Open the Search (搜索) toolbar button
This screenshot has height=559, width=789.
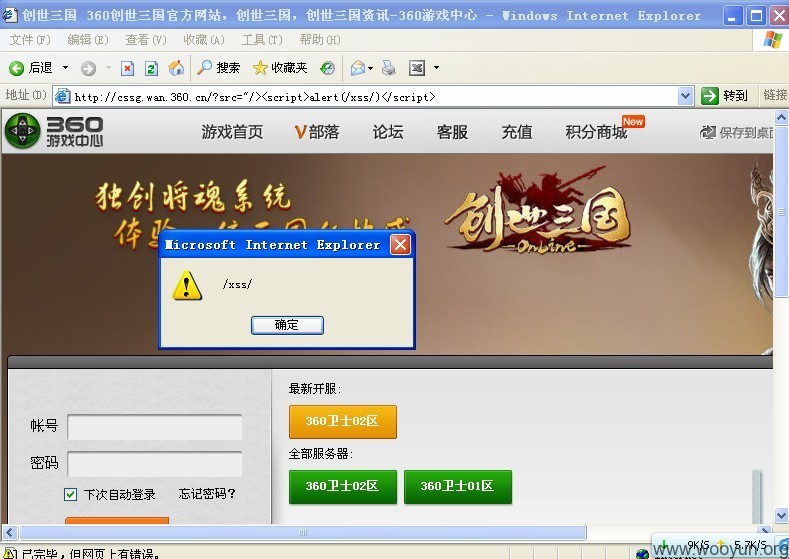pyautogui.click(x=218, y=67)
